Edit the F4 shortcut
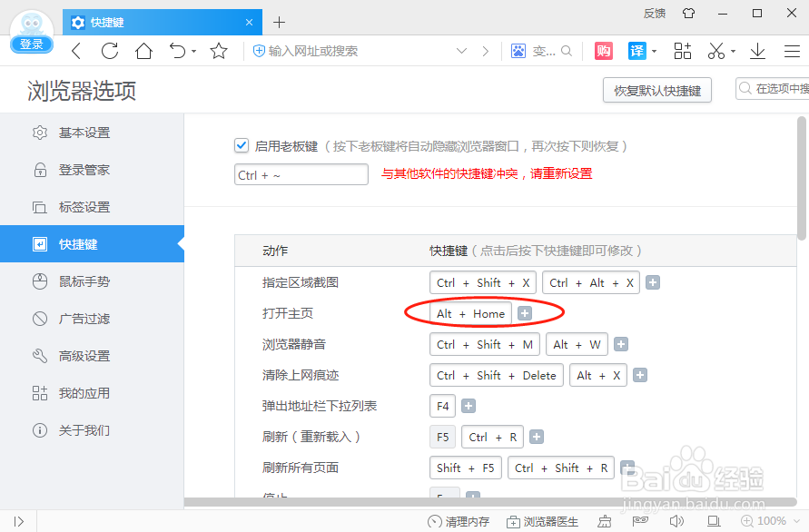 click(x=443, y=406)
